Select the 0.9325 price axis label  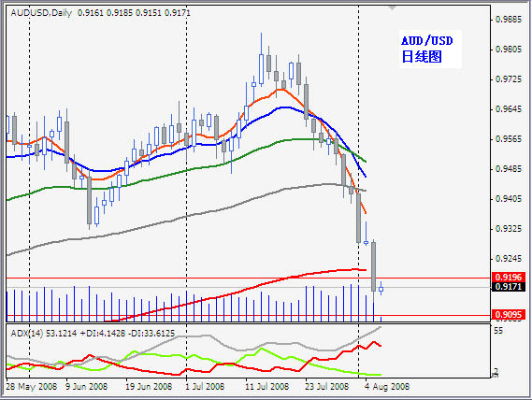pos(509,228)
